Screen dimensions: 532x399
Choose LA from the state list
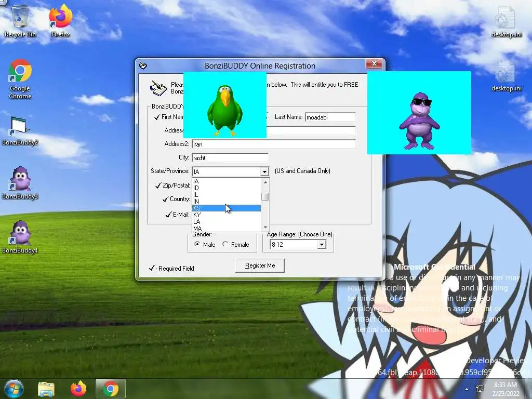pos(227,221)
